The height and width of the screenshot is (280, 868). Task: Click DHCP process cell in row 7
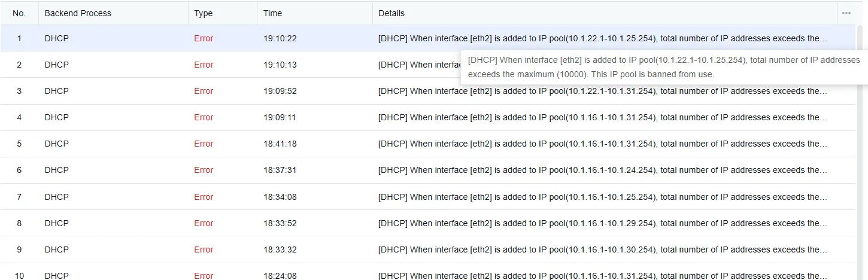click(x=57, y=197)
